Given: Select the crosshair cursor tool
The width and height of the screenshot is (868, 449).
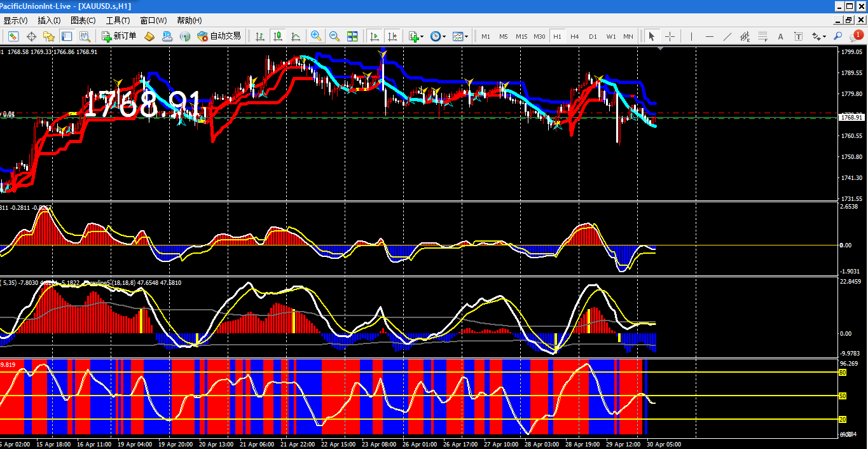Looking at the screenshot, I should [670, 36].
